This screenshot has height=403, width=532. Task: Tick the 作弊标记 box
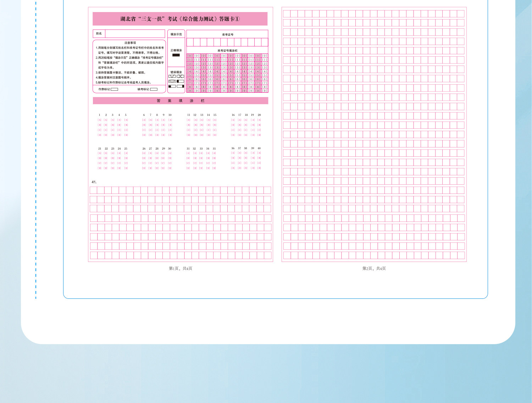pyautogui.click(x=114, y=89)
